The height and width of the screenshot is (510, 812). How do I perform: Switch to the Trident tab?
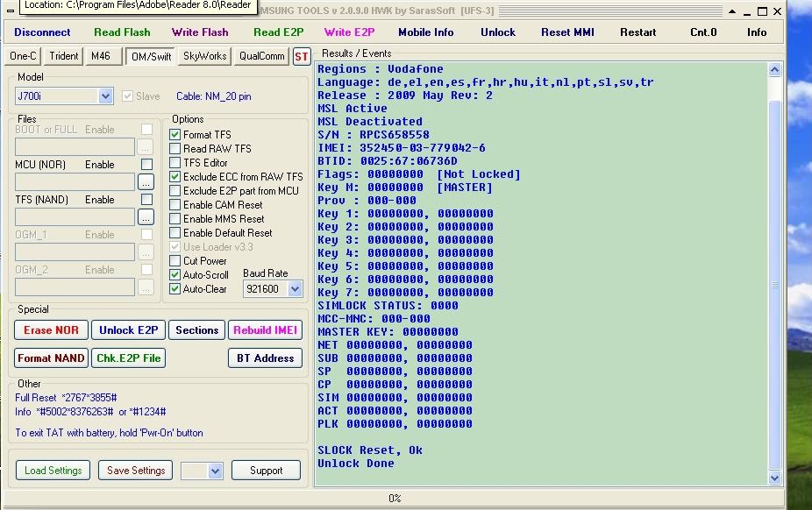pyautogui.click(x=64, y=56)
